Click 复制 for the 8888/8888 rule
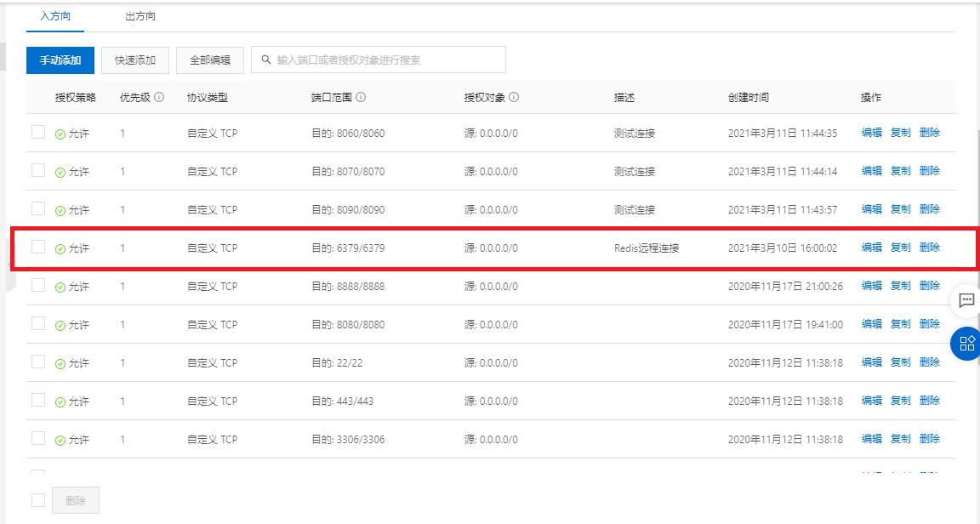 click(901, 286)
